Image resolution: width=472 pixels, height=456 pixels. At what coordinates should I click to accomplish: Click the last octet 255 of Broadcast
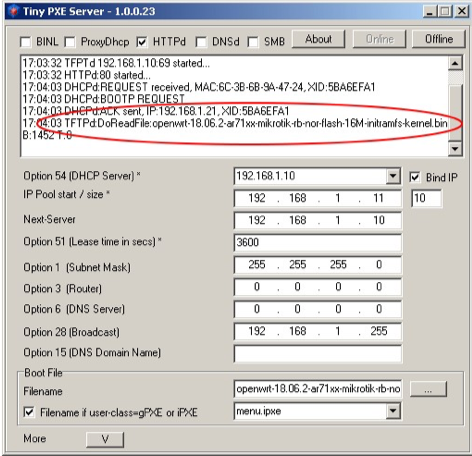tap(378, 331)
